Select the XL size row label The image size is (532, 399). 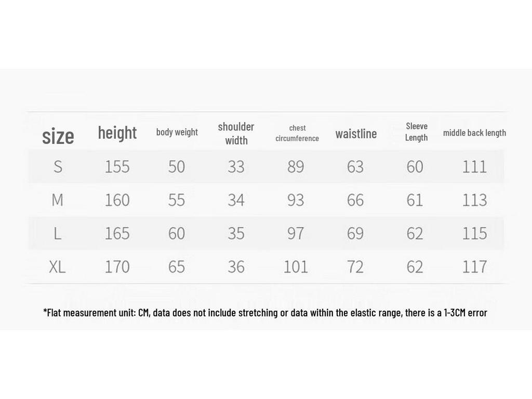tap(57, 267)
